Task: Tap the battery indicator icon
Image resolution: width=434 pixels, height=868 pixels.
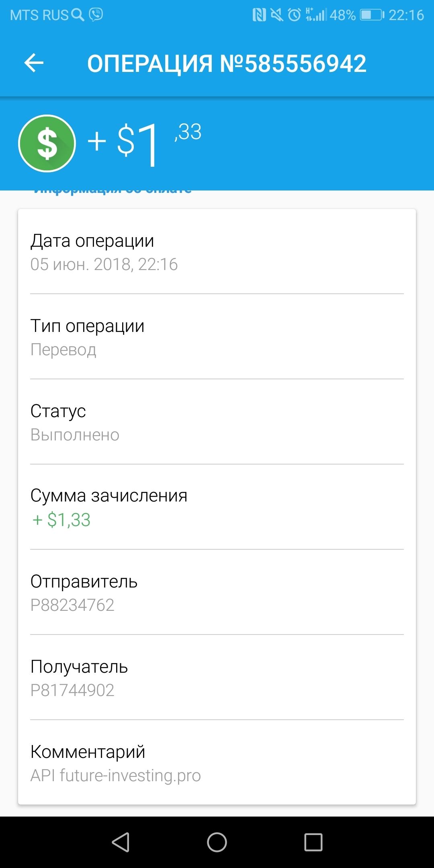Action: tap(372, 15)
